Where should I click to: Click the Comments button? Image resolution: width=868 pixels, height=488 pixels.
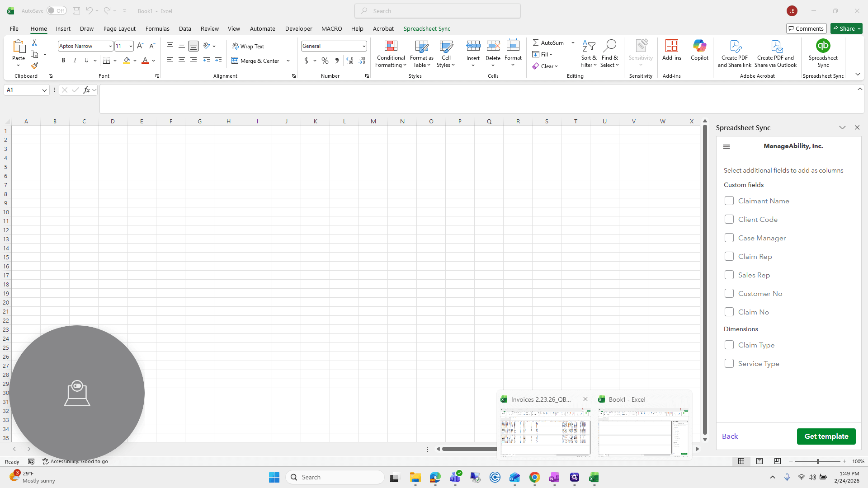(x=806, y=28)
